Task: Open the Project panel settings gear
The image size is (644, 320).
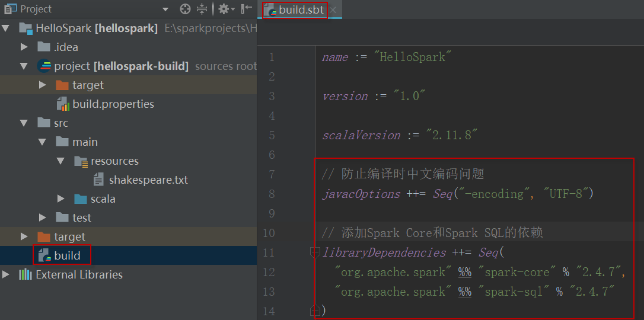Action: (224, 9)
